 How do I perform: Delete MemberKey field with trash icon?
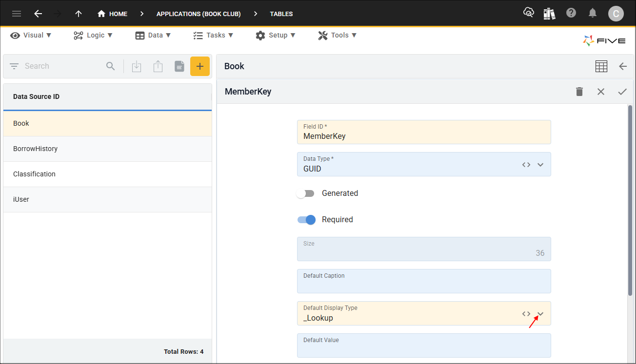(x=579, y=92)
